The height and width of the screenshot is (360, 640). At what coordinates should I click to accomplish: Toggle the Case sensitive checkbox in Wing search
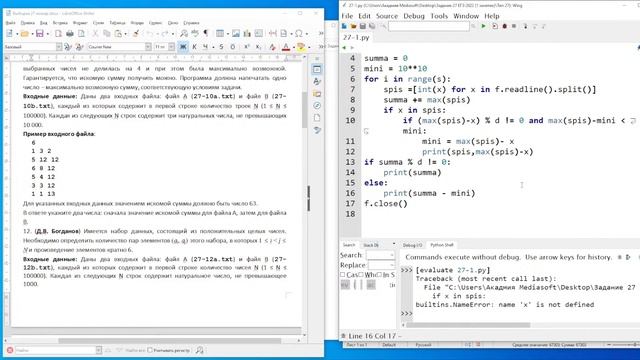(343, 275)
